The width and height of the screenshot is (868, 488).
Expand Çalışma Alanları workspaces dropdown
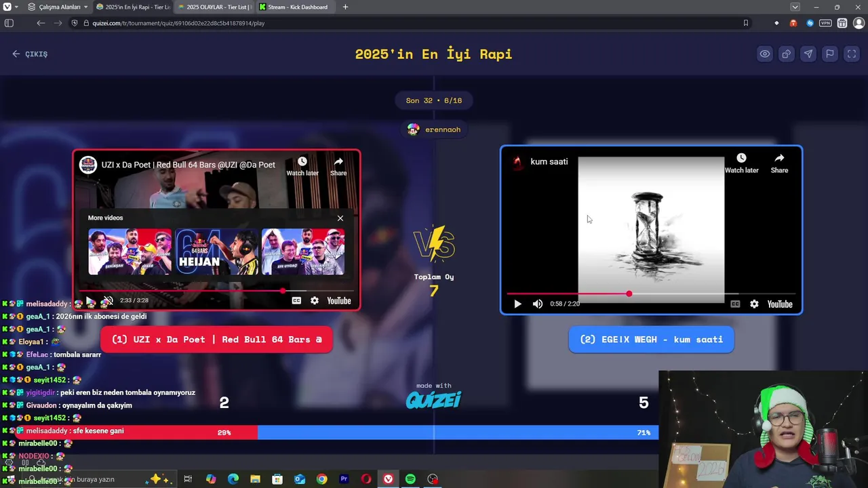tap(58, 7)
